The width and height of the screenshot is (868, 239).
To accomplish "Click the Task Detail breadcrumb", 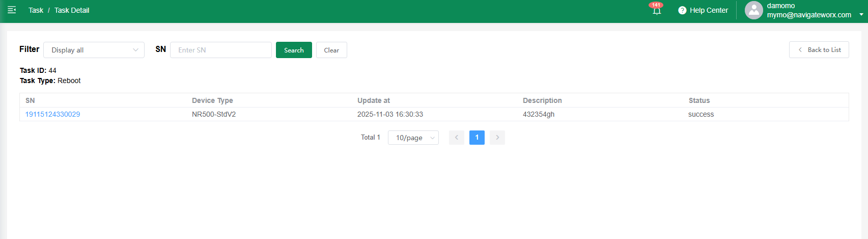I will 72,10.
